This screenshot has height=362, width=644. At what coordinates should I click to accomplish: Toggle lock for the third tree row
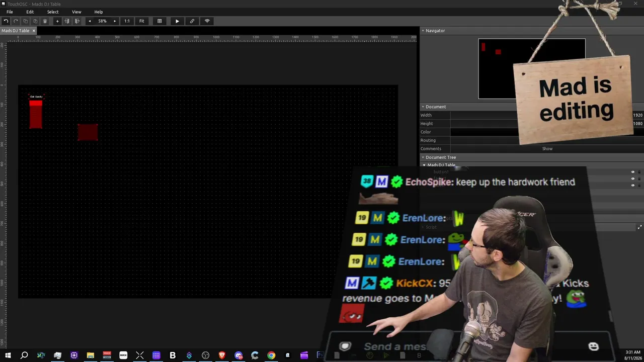tap(639, 185)
